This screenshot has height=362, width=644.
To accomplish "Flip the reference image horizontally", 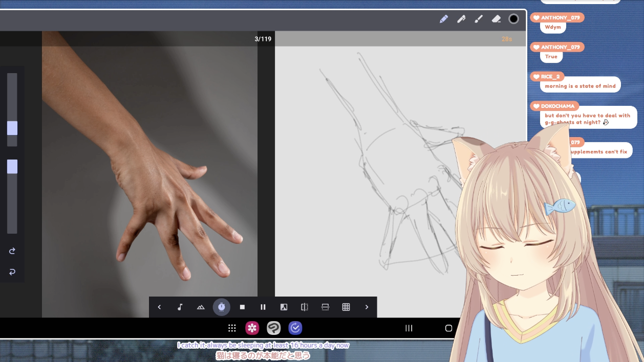I will click(x=305, y=307).
